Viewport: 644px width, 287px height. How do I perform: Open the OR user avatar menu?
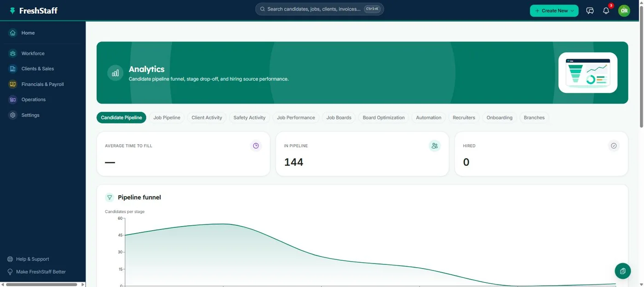click(x=624, y=11)
